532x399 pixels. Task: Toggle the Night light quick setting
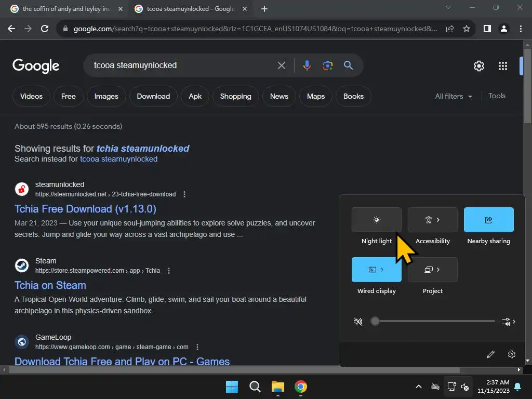tap(376, 220)
